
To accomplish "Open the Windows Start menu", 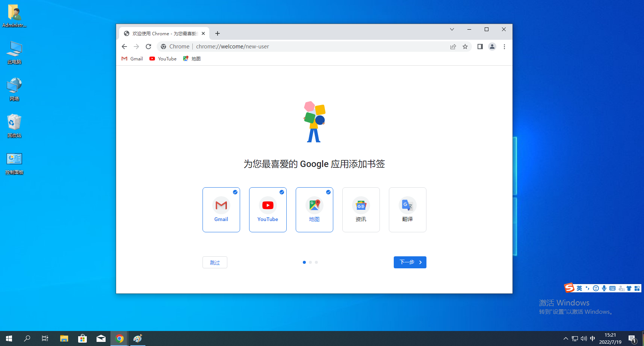I will tap(9, 338).
